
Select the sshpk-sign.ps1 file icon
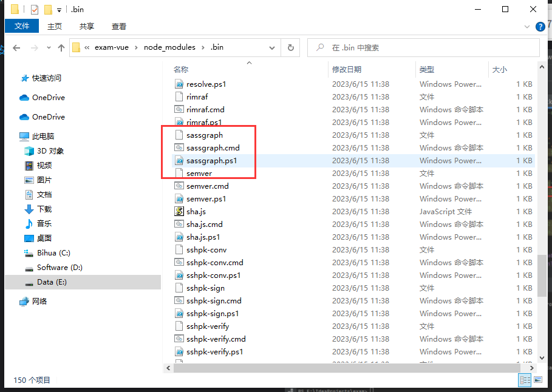[x=179, y=314]
